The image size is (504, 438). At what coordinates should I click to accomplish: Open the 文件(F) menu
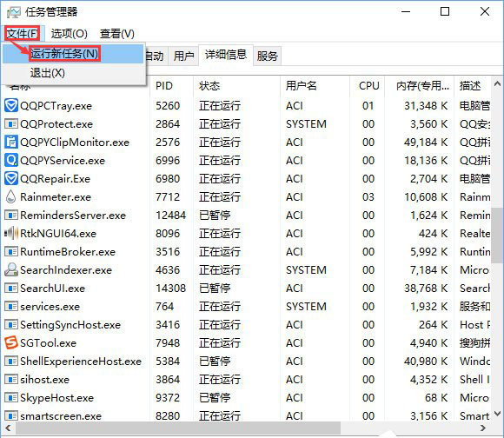coord(23,33)
